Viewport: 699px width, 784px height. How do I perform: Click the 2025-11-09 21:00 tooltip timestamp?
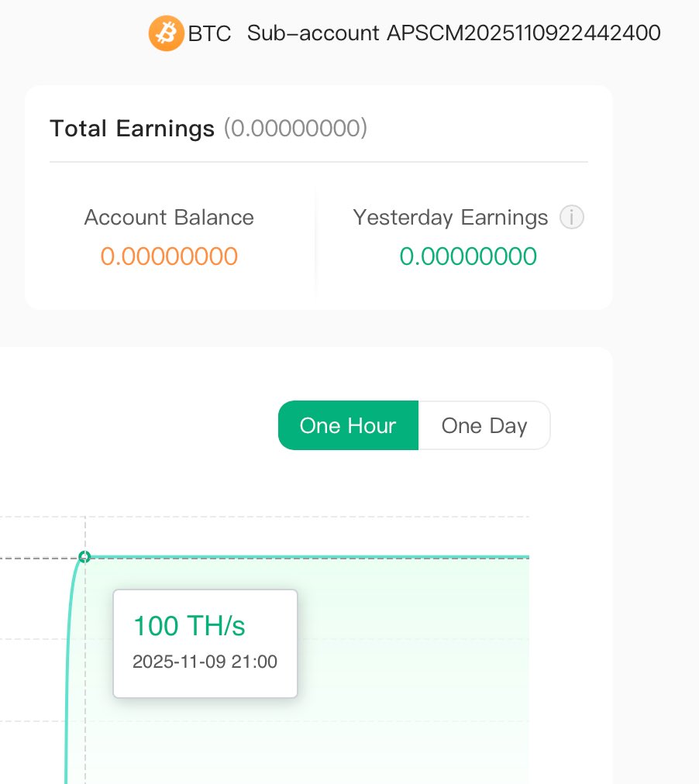pyautogui.click(x=205, y=662)
